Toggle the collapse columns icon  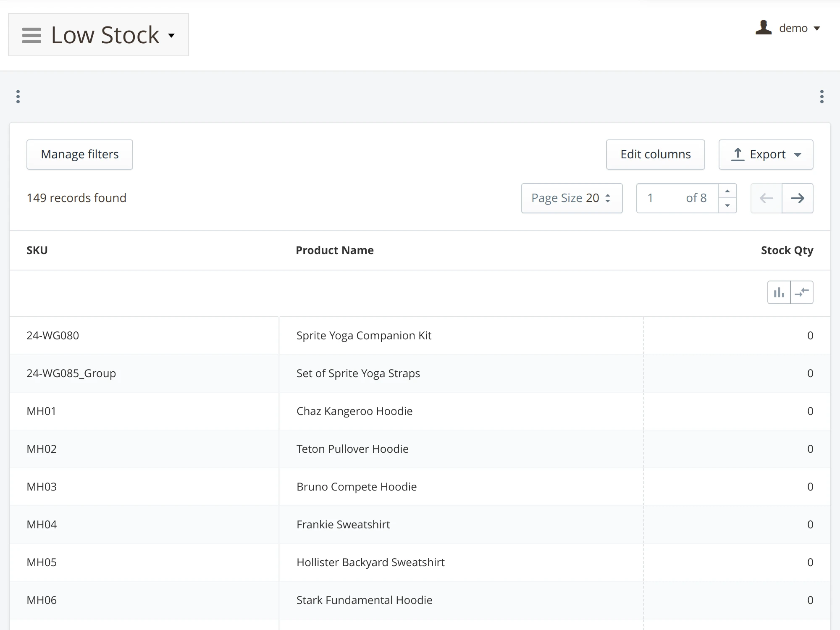[802, 292]
